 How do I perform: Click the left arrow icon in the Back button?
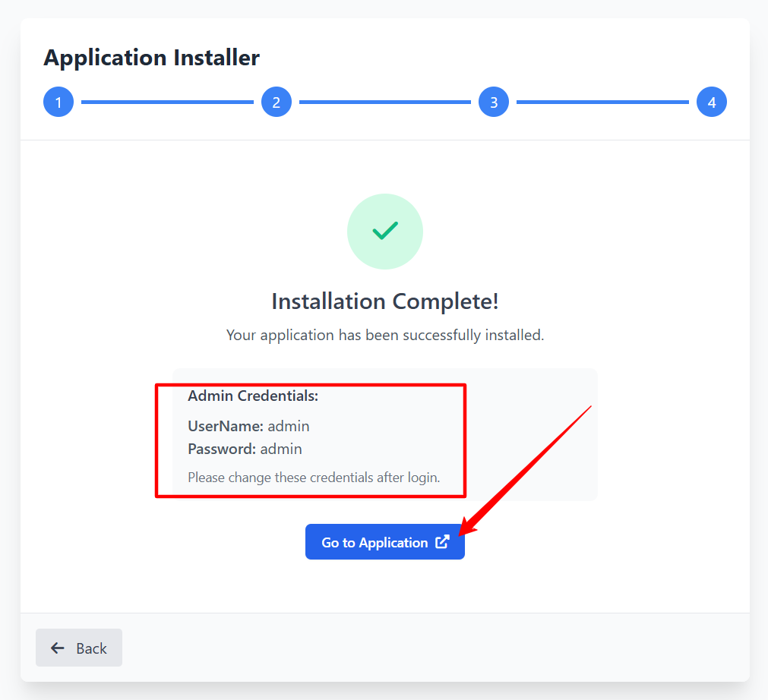tap(58, 648)
